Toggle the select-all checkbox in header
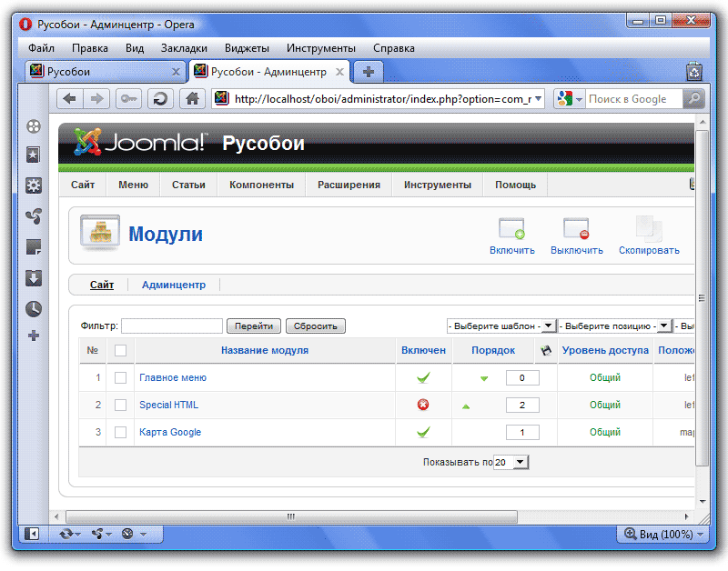This screenshot has height=571, width=728. 120,350
